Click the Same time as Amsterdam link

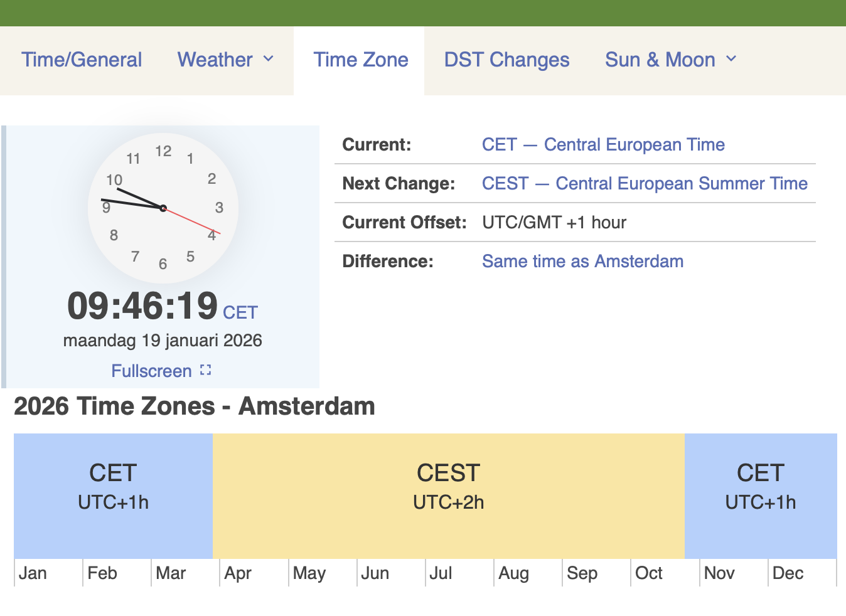582,261
